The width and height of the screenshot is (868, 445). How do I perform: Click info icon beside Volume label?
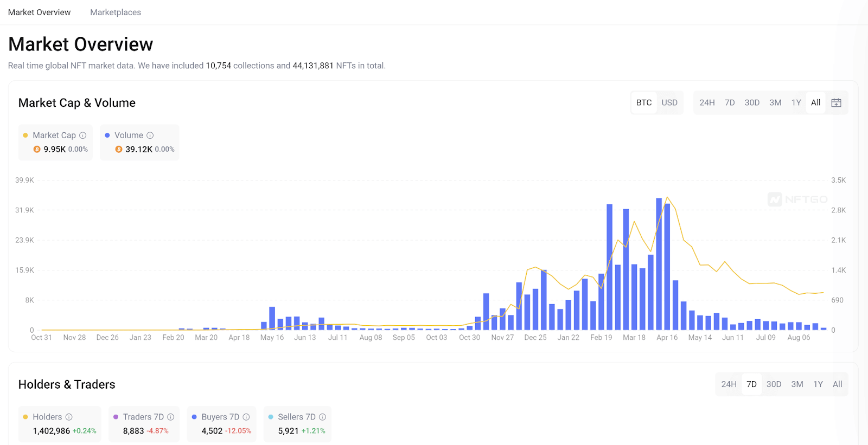click(150, 136)
